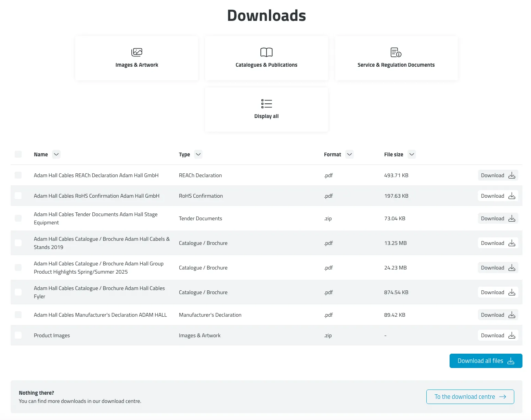Click download icon for Tender Documents row
This screenshot has height=420, width=531.
[511, 219]
